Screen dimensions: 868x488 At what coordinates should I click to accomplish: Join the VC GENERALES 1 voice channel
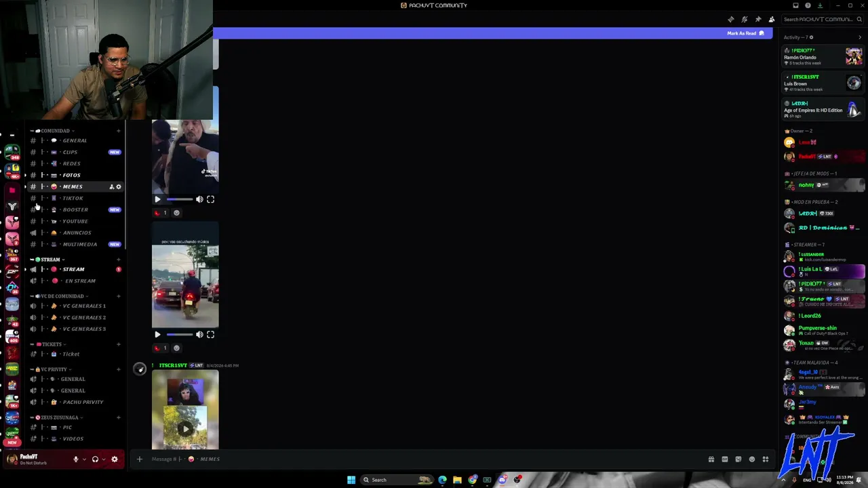75,306
